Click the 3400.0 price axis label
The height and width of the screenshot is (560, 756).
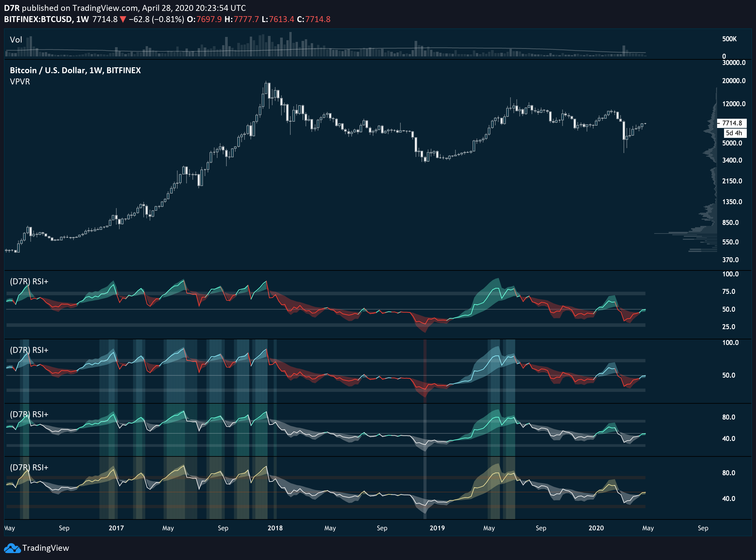click(732, 160)
